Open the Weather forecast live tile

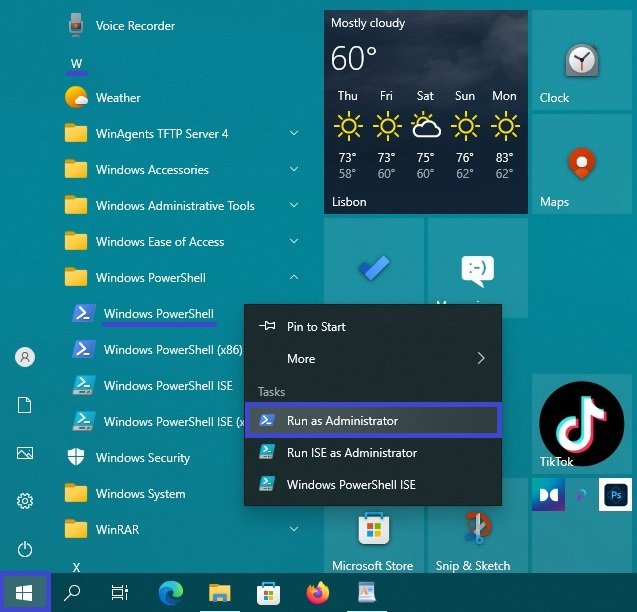click(x=426, y=112)
